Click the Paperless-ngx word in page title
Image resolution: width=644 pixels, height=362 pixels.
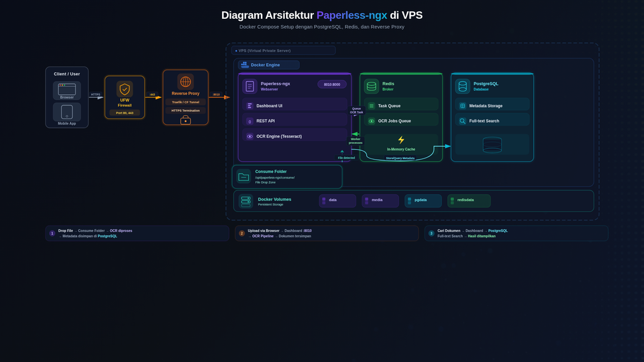352,15
